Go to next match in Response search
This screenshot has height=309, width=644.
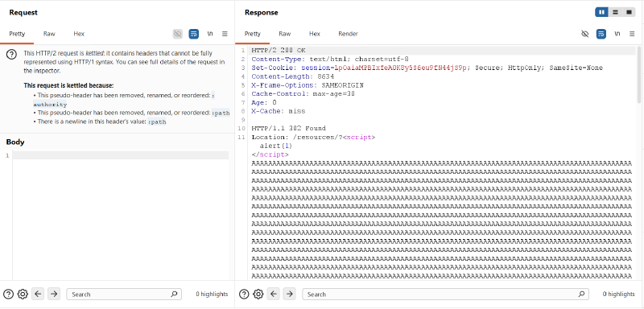(290, 294)
